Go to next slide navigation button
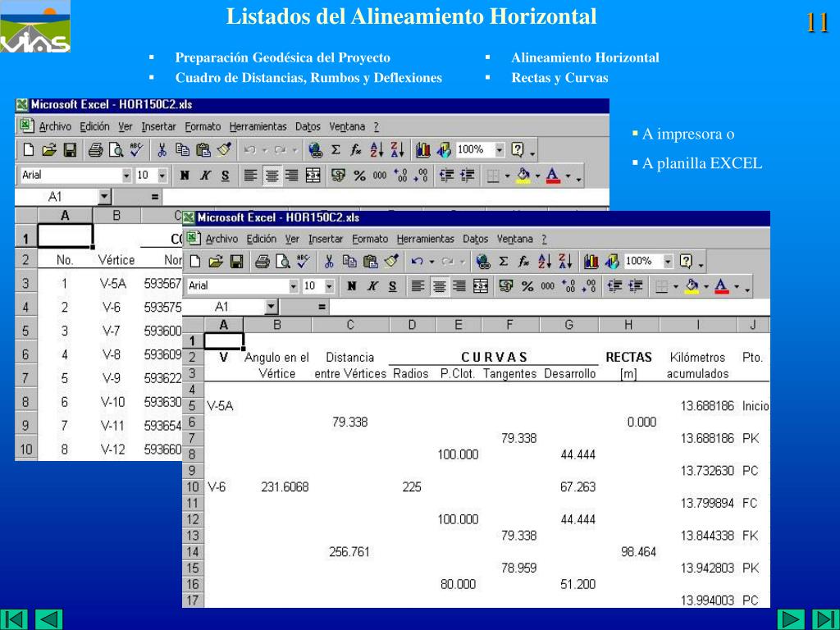Screen dimensions: 840x630 [792, 619]
